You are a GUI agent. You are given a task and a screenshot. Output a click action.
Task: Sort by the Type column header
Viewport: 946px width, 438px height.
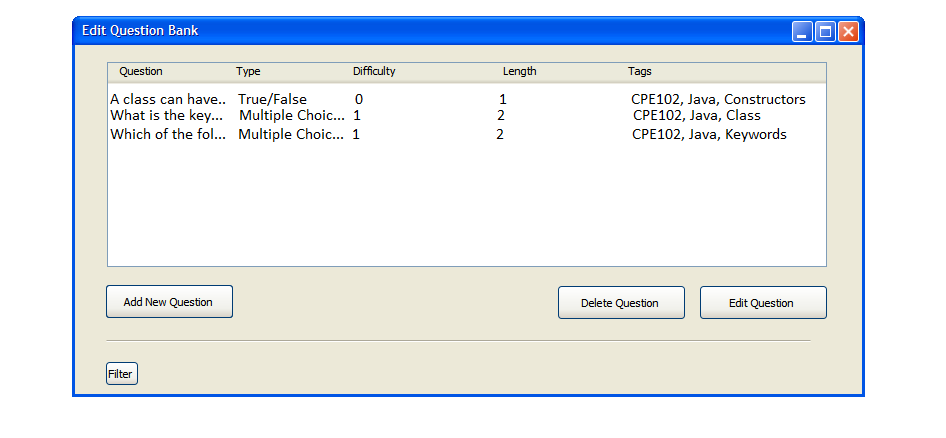(248, 72)
